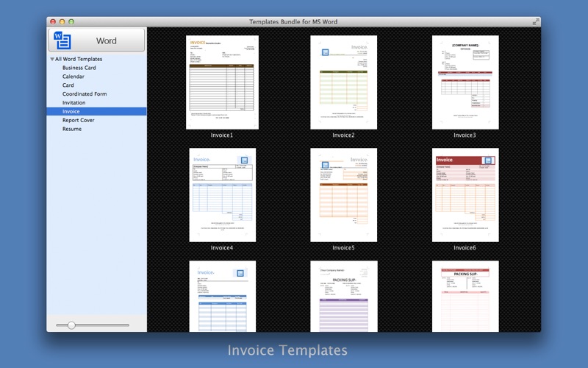Open the Invoice5 template thumbnail

pyautogui.click(x=343, y=195)
